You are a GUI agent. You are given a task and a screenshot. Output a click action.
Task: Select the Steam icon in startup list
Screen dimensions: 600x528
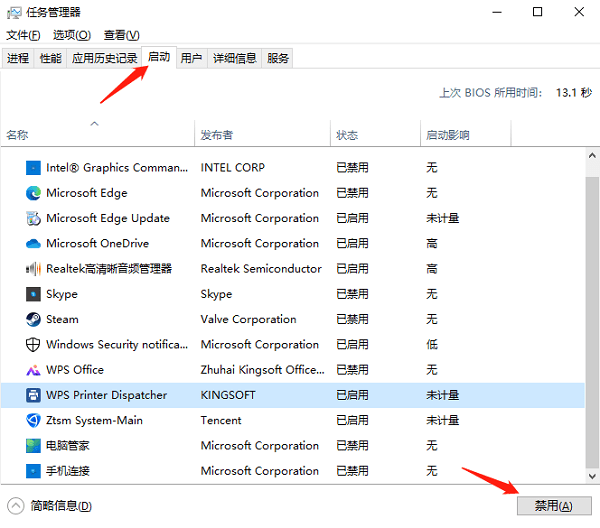click(x=33, y=319)
